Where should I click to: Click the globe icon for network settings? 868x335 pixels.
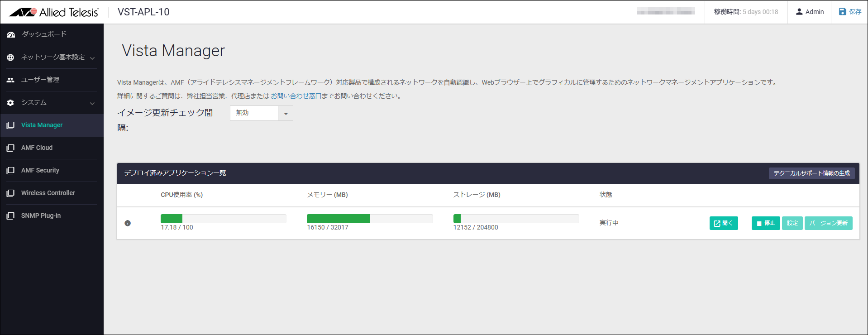[x=10, y=57]
